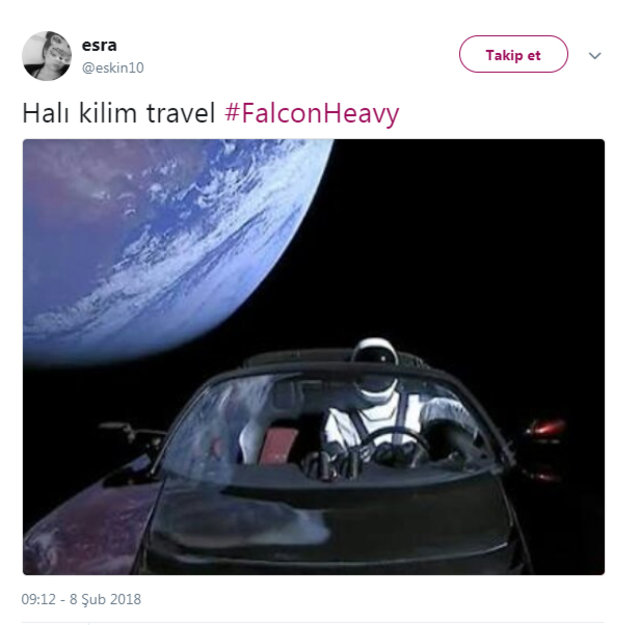Expand the tweet options chevron menu
This screenshot has height=625, width=640.
pyautogui.click(x=595, y=56)
